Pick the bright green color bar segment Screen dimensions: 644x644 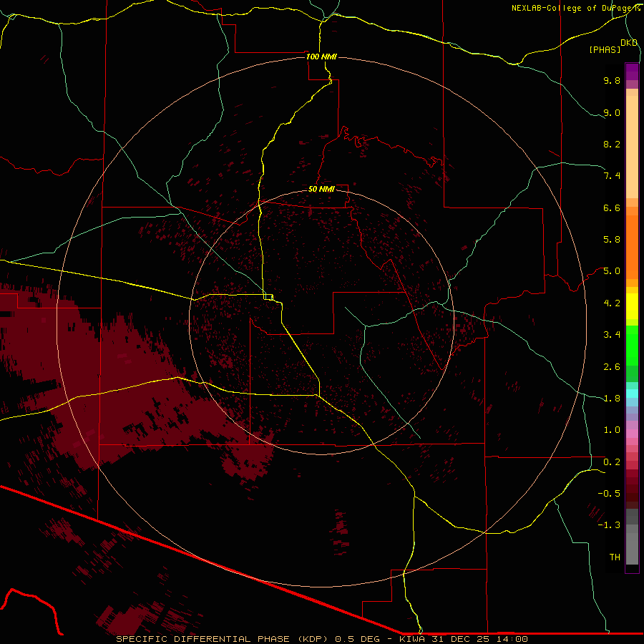tap(632, 346)
